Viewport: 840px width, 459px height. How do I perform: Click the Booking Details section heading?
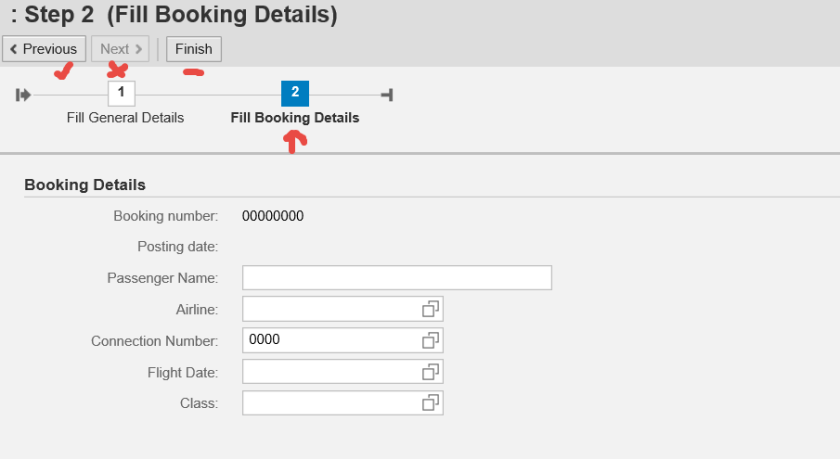85,185
